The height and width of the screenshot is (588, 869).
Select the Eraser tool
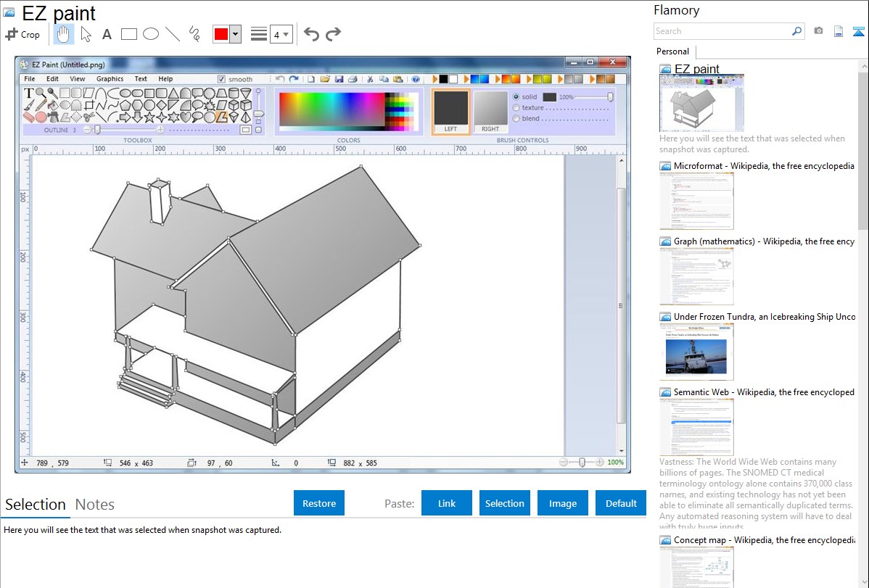28,117
